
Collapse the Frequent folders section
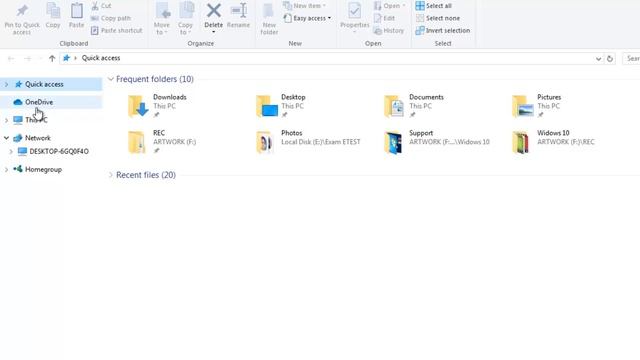click(111, 79)
